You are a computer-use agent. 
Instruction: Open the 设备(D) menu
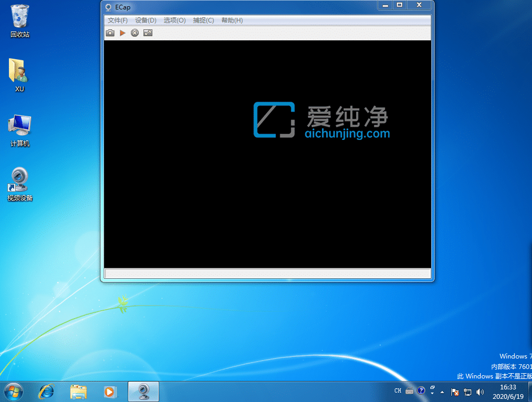pos(146,20)
